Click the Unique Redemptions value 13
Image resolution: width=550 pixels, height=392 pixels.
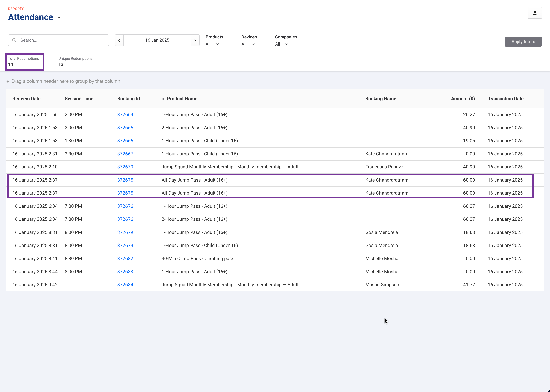[61, 64]
